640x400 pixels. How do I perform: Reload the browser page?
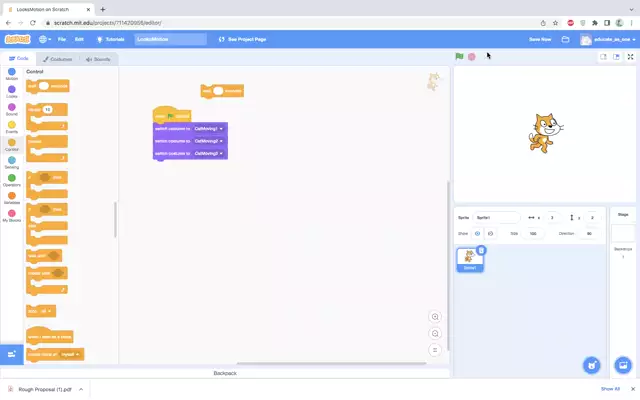(33, 23)
